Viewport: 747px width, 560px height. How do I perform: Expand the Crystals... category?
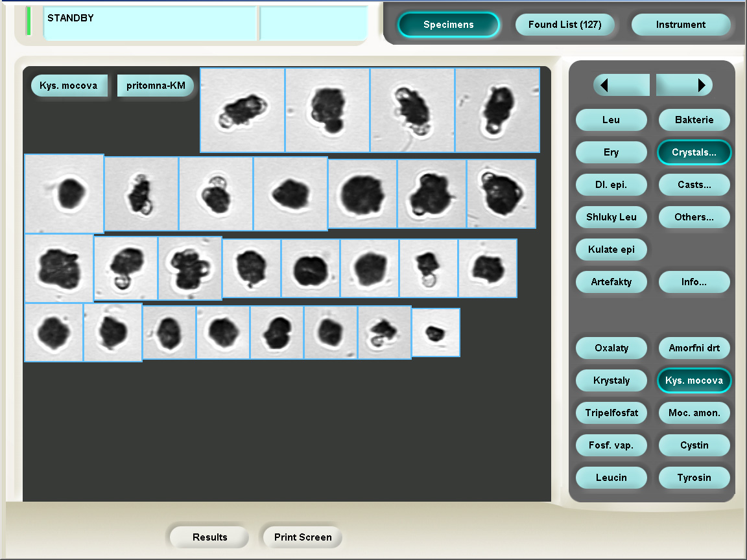(694, 152)
